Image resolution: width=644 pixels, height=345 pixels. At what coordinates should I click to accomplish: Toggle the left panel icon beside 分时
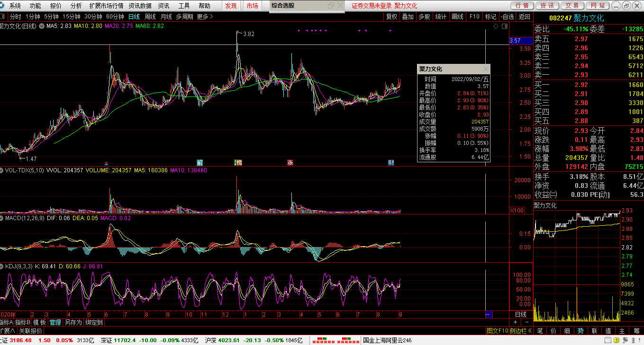3,17
